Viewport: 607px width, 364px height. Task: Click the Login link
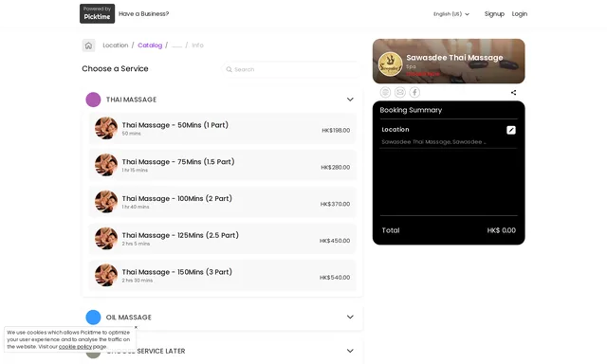click(520, 14)
